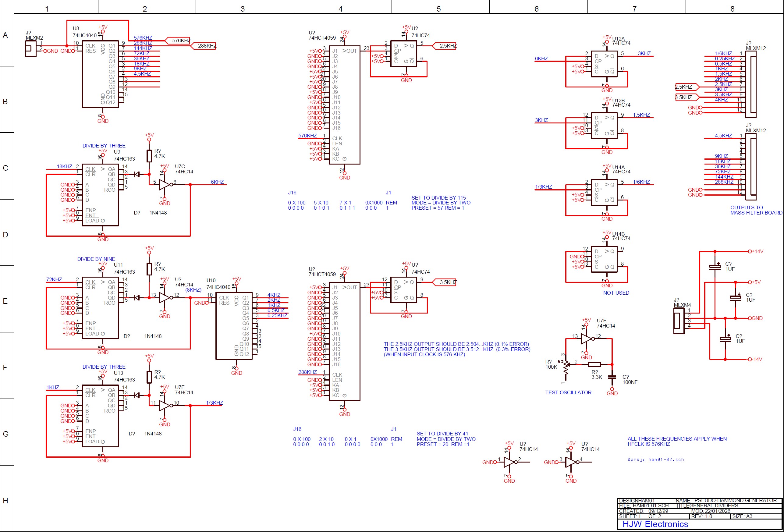Select the 288KHZ off-page port label
The image size is (784, 532).
coord(204,46)
